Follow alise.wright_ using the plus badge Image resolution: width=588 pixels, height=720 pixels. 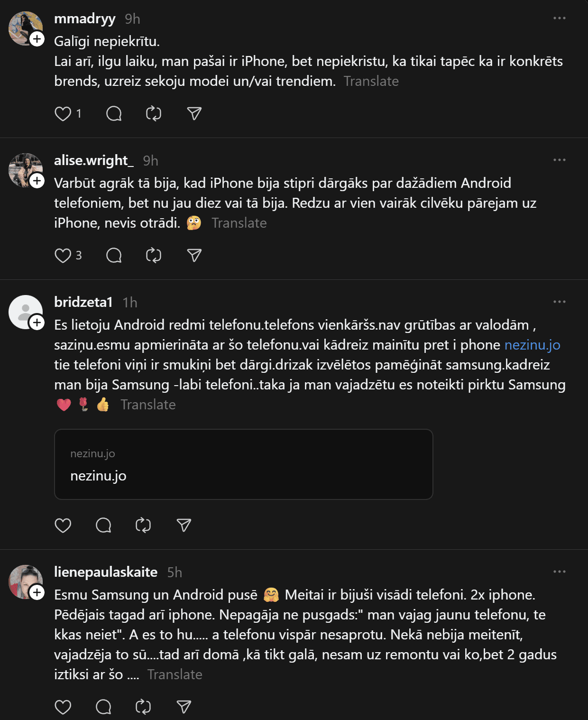37,181
